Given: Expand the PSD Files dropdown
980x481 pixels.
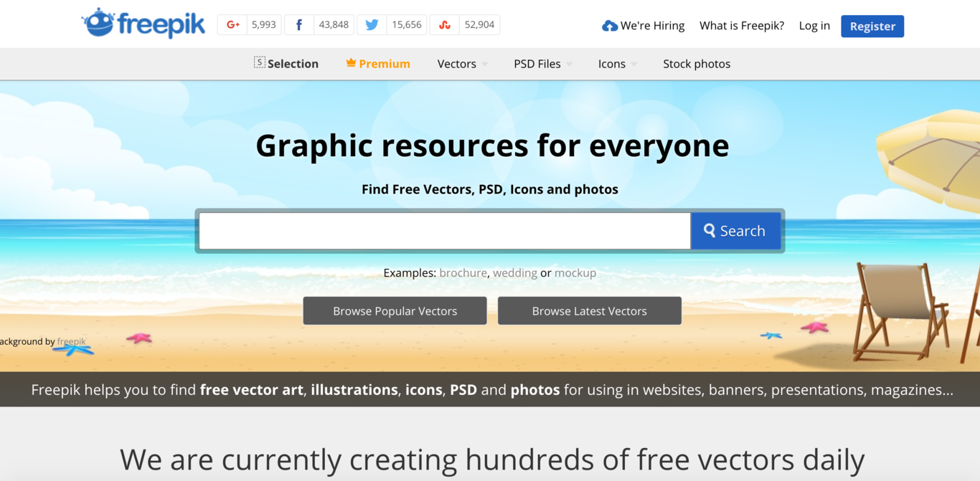Looking at the screenshot, I should (536, 64).
